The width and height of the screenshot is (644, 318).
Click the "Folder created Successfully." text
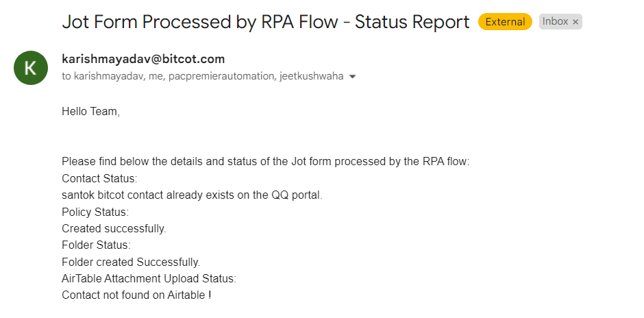click(x=131, y=262)
